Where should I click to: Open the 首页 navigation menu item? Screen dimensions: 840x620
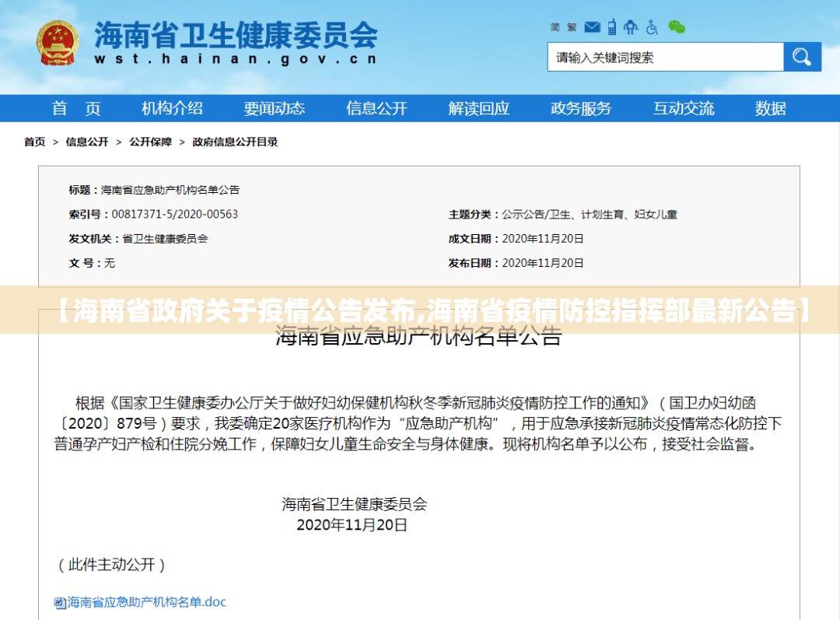(x=76, y=109)
